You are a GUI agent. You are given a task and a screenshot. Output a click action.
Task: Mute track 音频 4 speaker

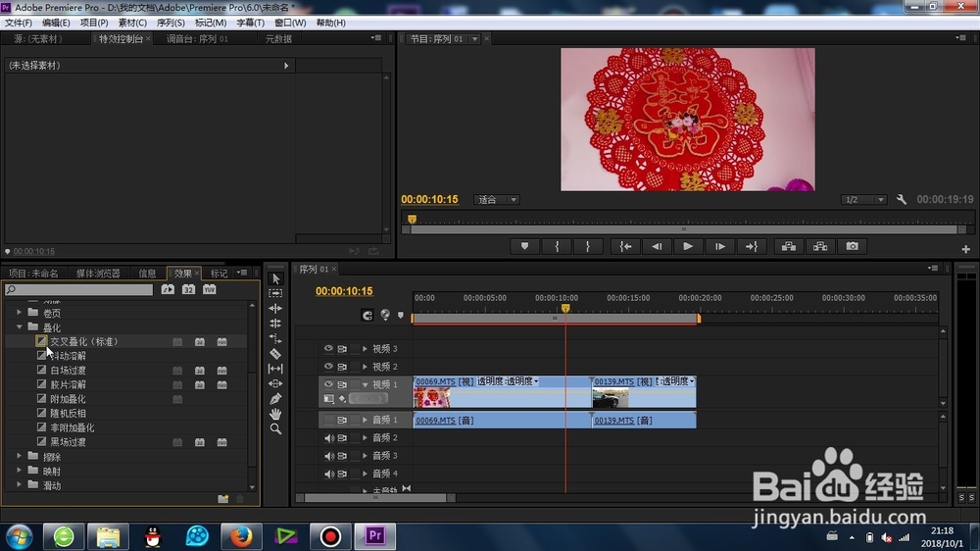coord(328,475)
